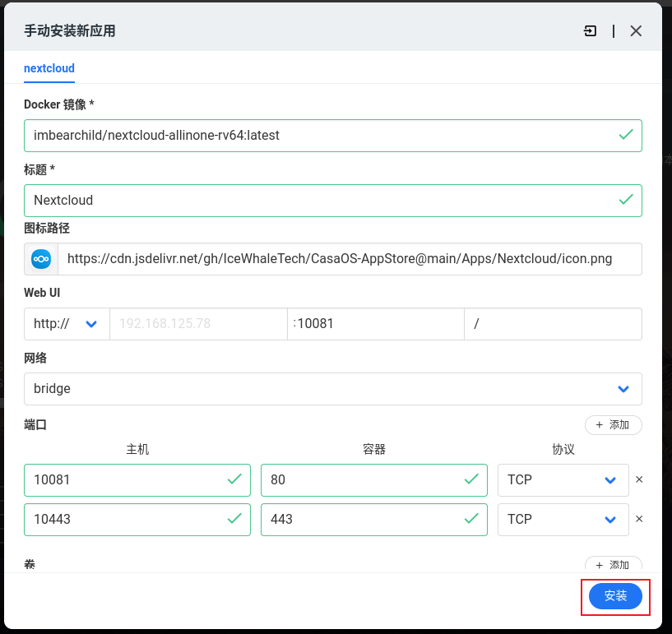The height and width of the screenshot is (634, 672).
Task: Remove the 10443 port mapping row
Action: point(639,519)
